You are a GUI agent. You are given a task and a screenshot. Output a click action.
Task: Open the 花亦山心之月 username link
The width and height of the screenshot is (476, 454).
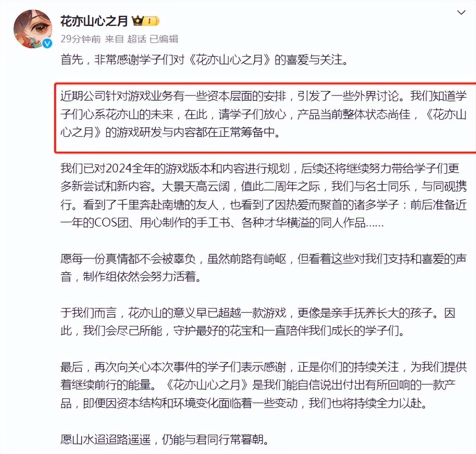(x=94, y=21)
